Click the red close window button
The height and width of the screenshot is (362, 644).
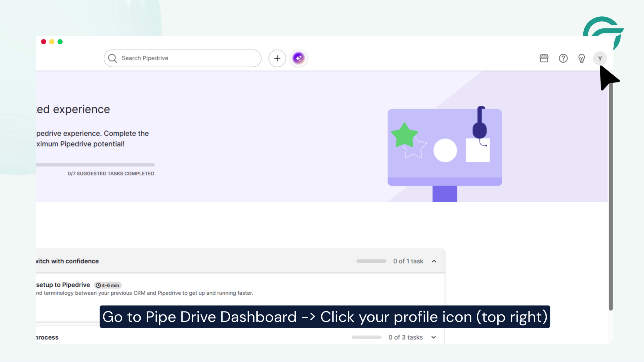[44, 42]
